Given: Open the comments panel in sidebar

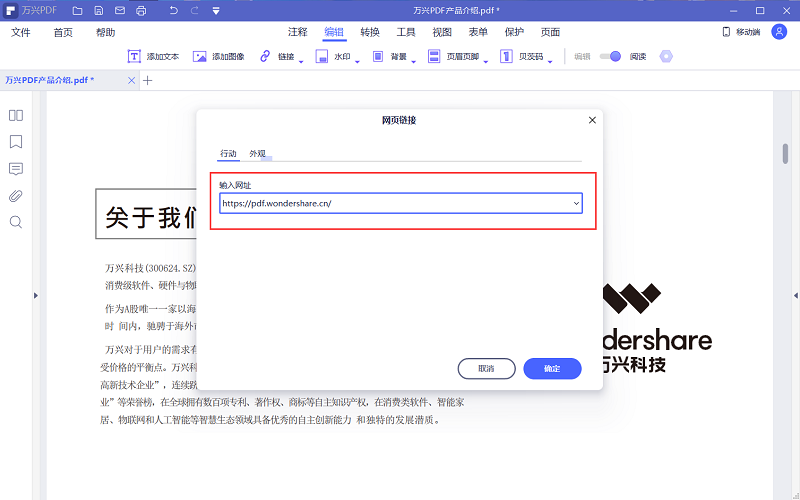Looking at the screenshot, I should point(16,169).
